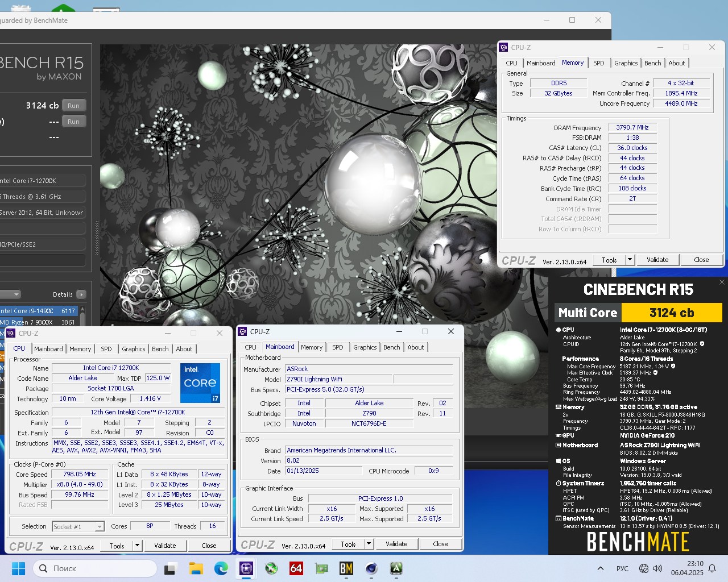Open File Explorer from the taskbar
Image resolution: width=728 pixels, height=582 pixels.
click(196, 568)
